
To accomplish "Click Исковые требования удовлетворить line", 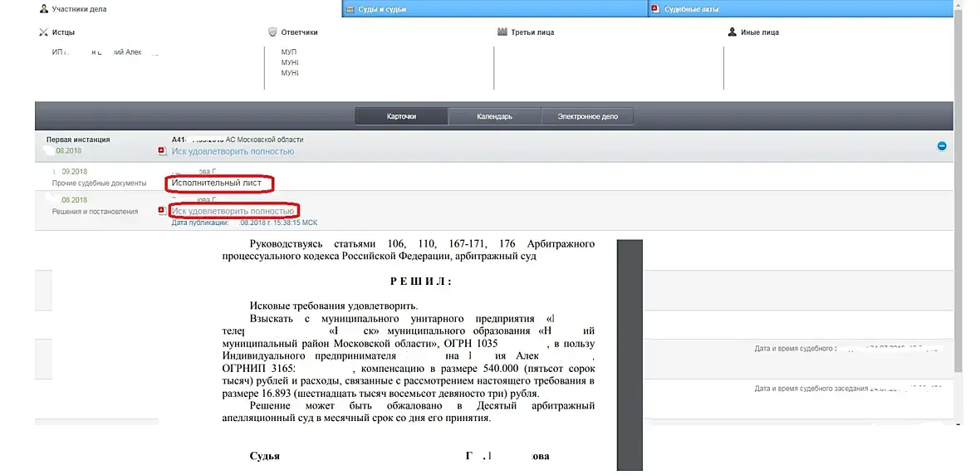I will (x=333, y=306).
